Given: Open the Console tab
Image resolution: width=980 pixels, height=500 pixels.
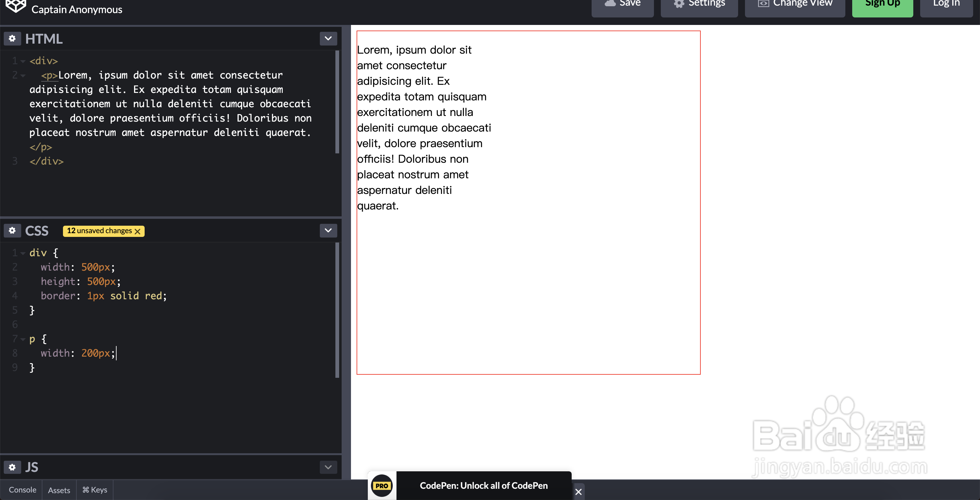Looking at the screenshot, I should click(22, 490).
